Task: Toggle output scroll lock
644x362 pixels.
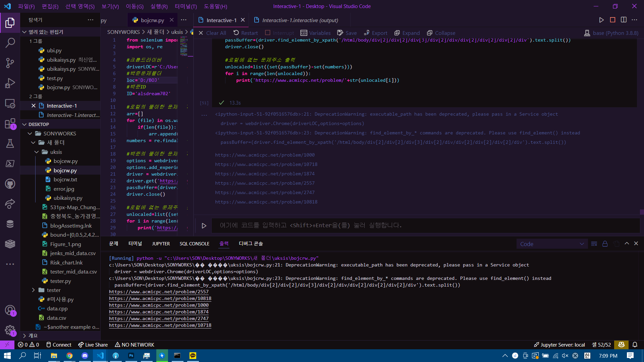Action: click(605, 244)
